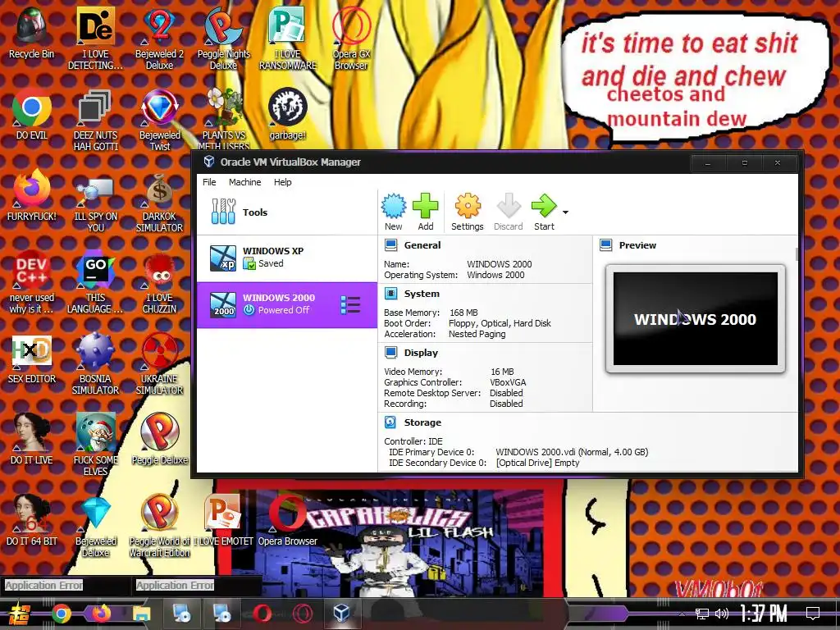Image resolution: width=840 pixels, height=630 pixels.
Task: Select the Peggle Deluxe desktop icon
Action: click(160, 438)
